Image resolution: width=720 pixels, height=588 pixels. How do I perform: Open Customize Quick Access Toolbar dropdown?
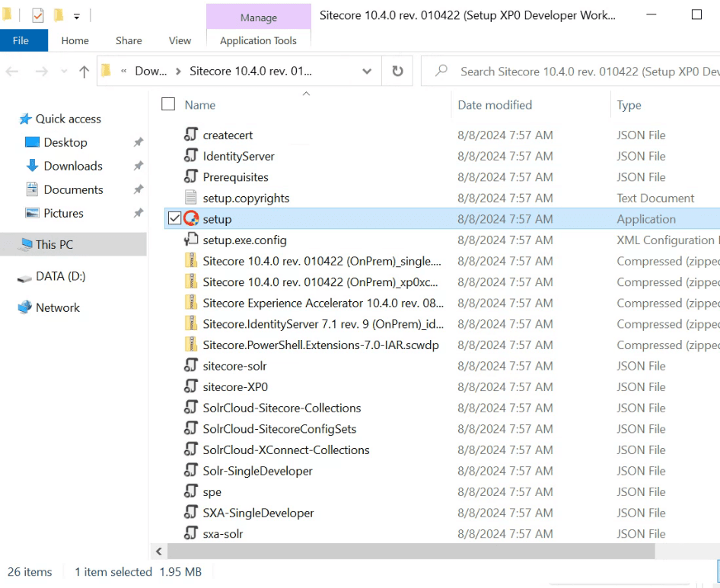(77, 17)
